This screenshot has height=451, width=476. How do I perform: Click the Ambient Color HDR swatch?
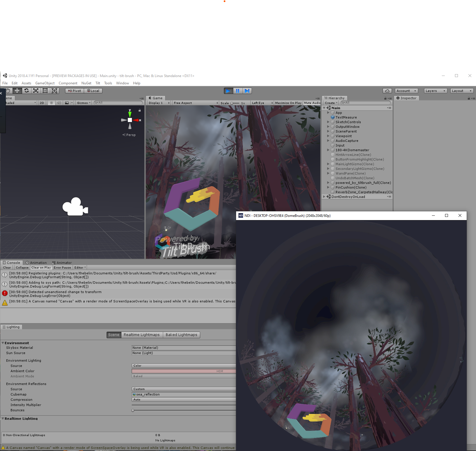point(184,371)
